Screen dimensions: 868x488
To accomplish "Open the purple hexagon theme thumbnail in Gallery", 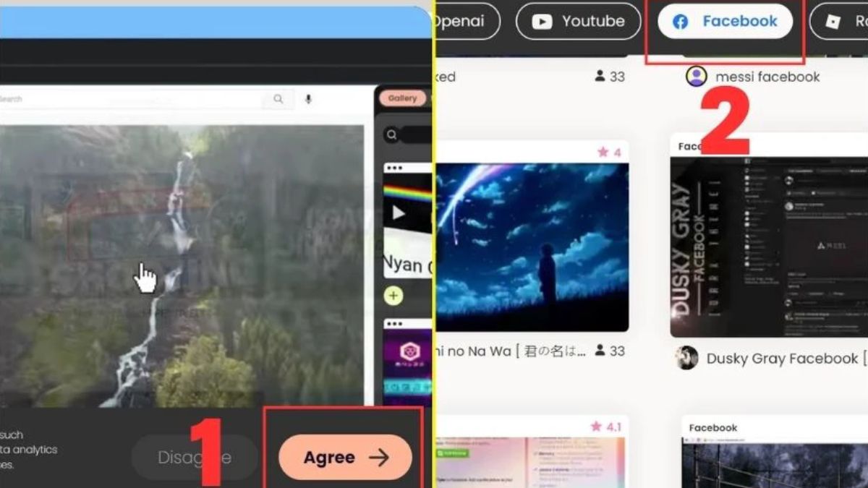I will [408, 367].
